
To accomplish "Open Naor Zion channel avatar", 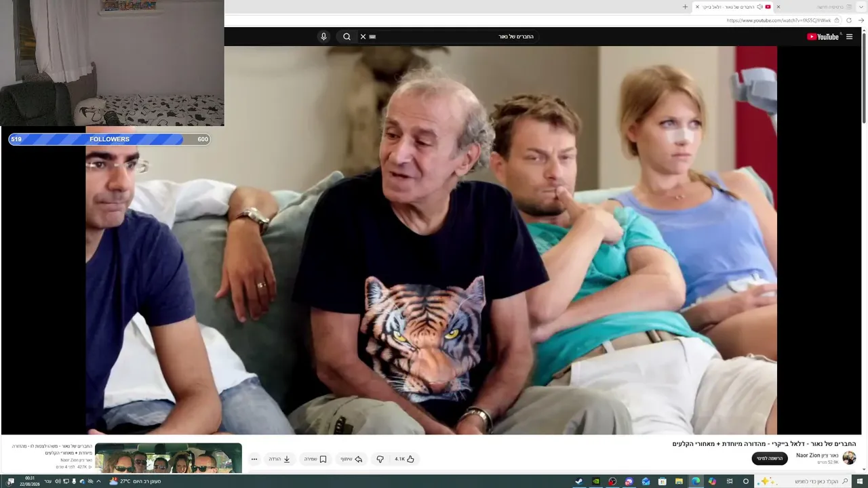I will coord(849,458).
